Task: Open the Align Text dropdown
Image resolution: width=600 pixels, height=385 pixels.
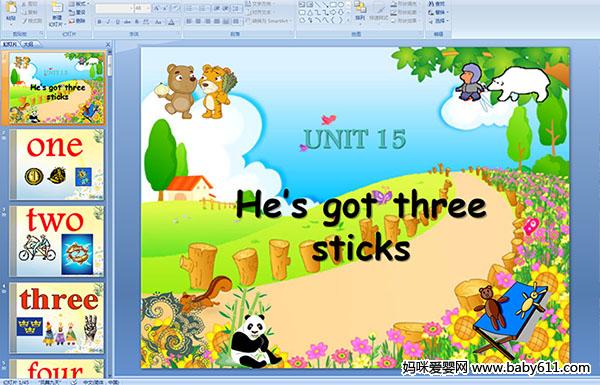Action: tap(261, 12)
